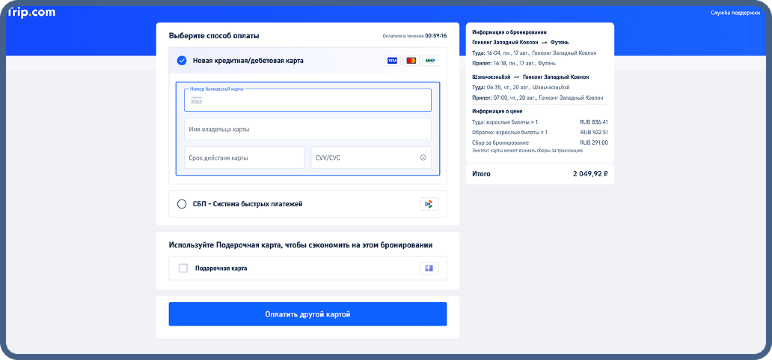Tick the Подарочная карта checkbox
The height and width of the screenshot is (360, 772).
point(183,268)
